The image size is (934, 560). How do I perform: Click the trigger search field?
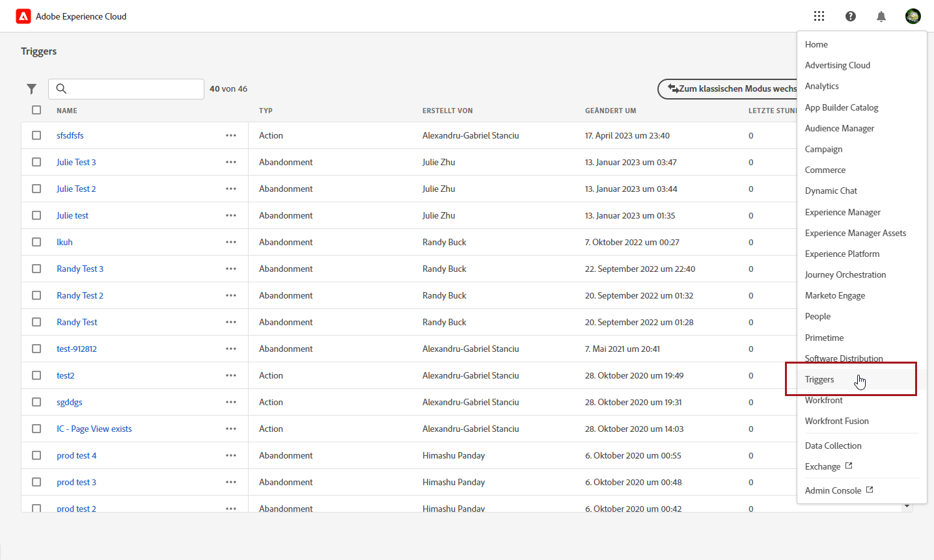(126, 88)
